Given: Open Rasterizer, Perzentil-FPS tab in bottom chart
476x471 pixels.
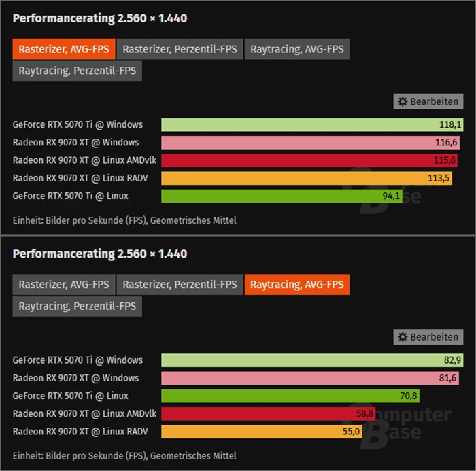Looking at the screenshot, I should tap(180, 284).
